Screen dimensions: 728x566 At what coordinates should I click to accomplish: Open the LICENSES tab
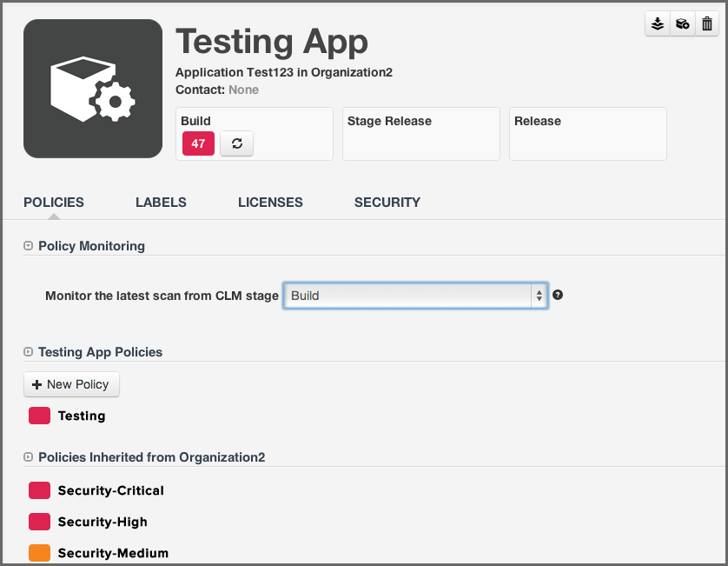(x=270, y=202)
